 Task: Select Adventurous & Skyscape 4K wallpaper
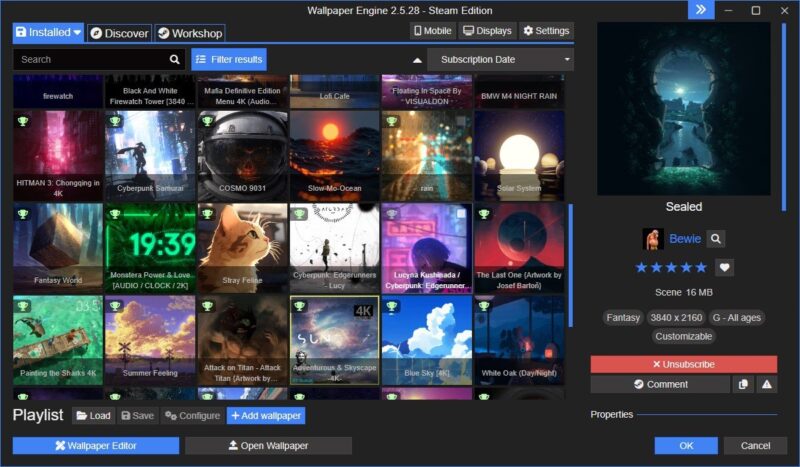click(334, 340)
